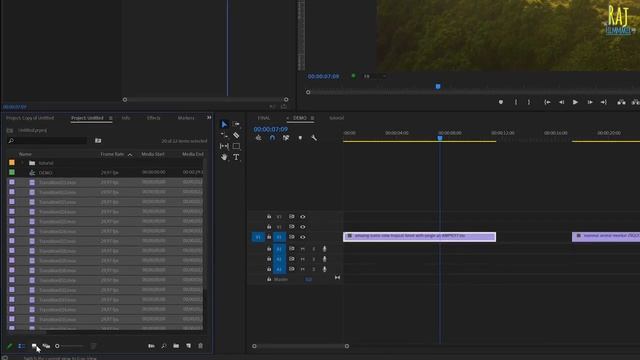The width and height of the screenshot is (640, 360).
Task: Click the New Item icon
Action: point(188,346)
